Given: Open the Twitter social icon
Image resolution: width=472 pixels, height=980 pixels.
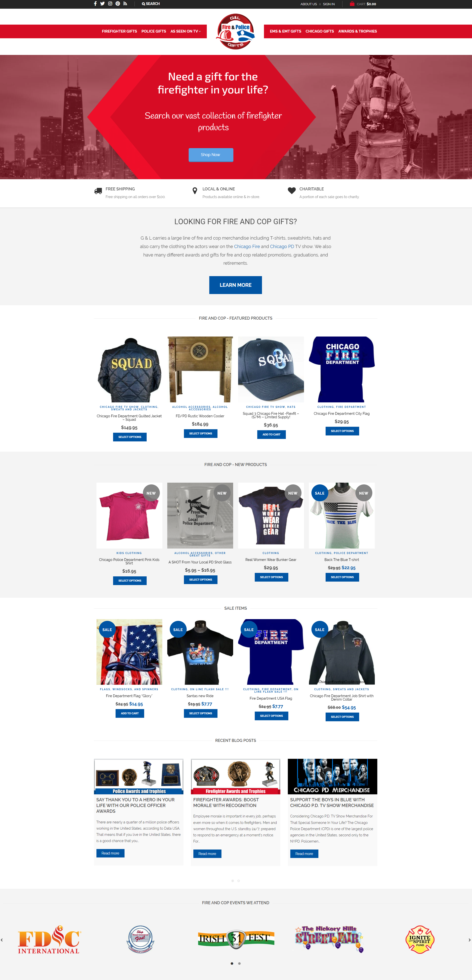Looking at the screenshot, I should (x=102, y=4).
